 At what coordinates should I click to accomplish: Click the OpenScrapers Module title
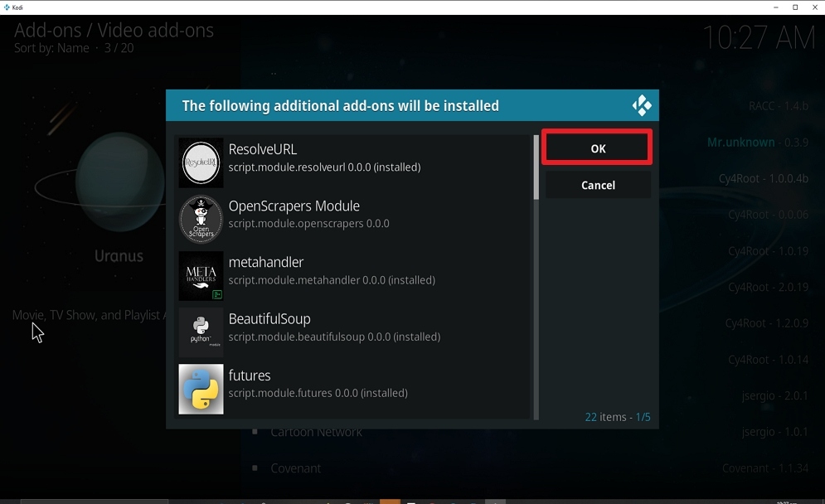[294, 206]
